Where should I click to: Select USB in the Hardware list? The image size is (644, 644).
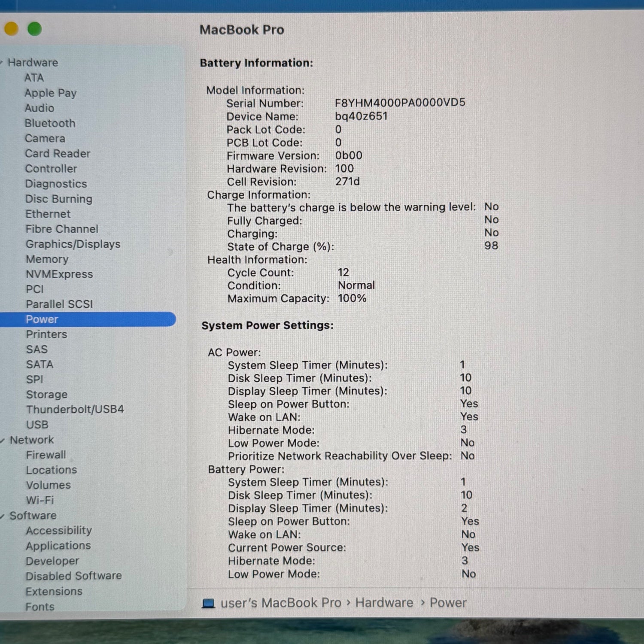tap(37, 425)
